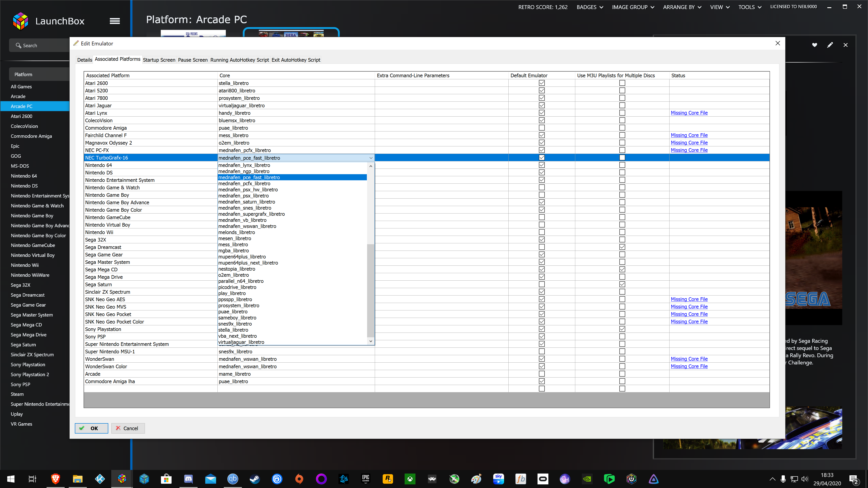Enable M3U playlists for Atari Jaguar
The height and width of the screenshot is (488, 868).
622,106
